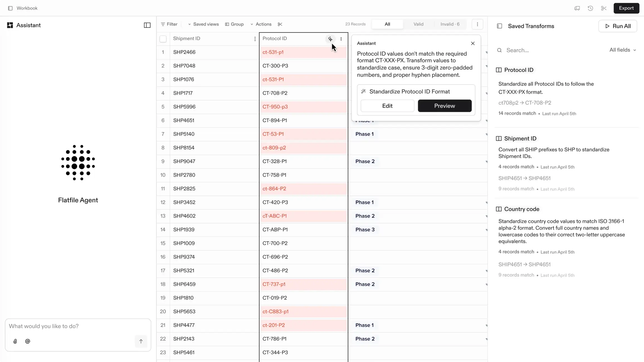Click the attach file paperclip icon
This screenshot has height=362, width=644.
(15, 341)
